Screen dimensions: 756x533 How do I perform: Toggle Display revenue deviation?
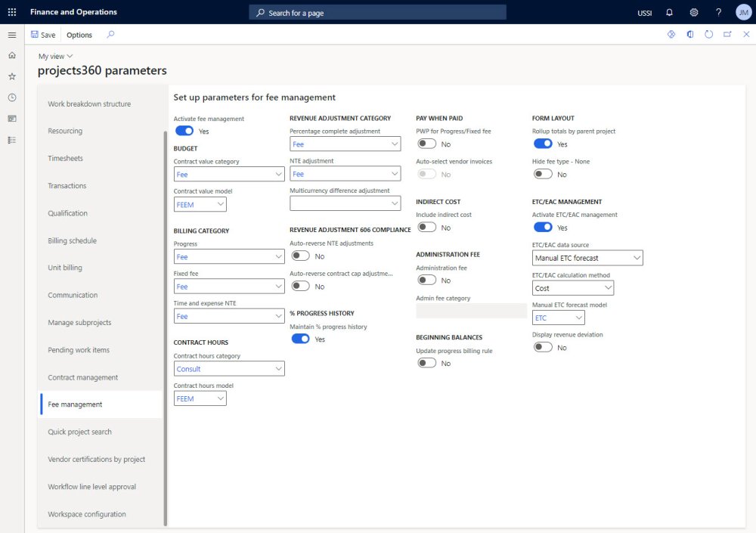coord(543,347)
